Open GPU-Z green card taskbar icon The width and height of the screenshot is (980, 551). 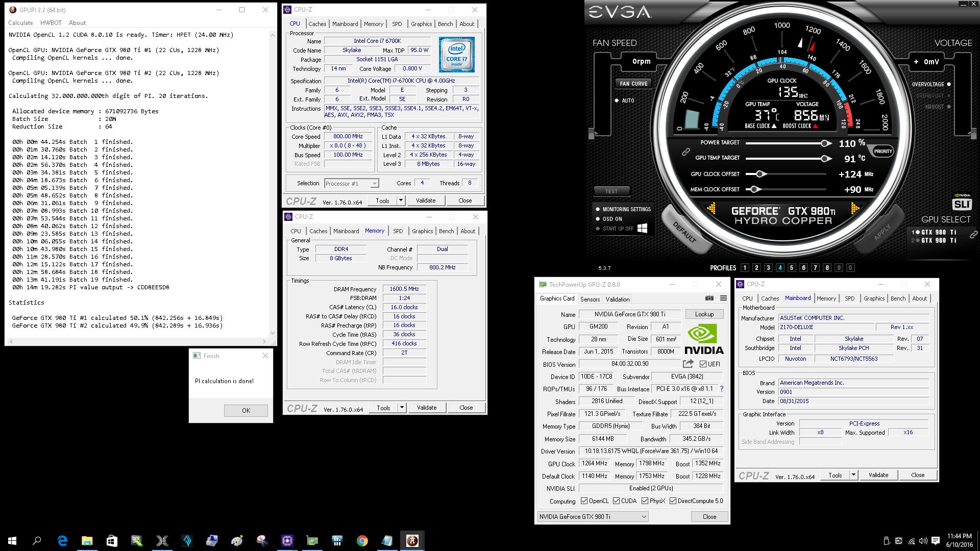pyautogui.click(x=312, y=541)
